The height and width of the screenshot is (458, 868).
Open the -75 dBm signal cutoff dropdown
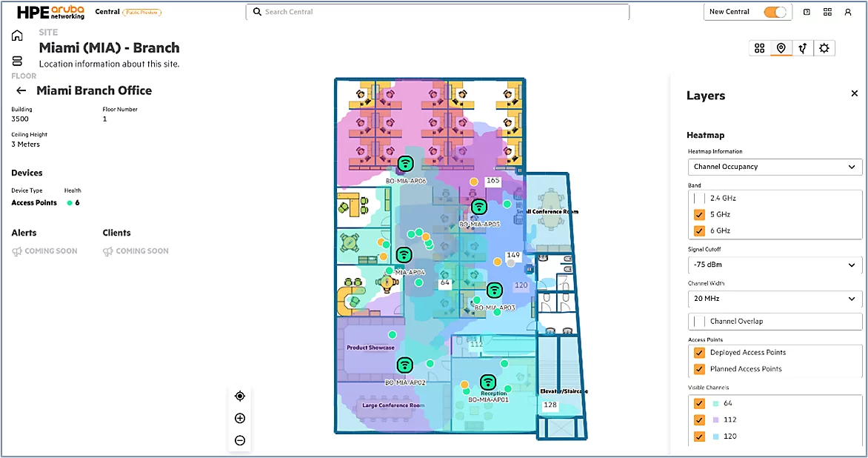pos(775,265)
